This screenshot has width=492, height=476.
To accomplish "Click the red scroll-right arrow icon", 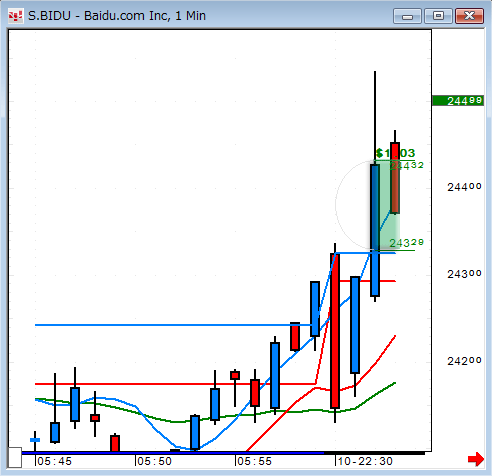I will (x=476, y=459).
